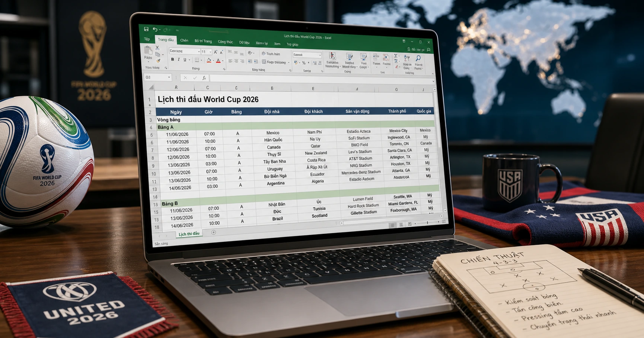Open the Sort and Filter icon
The height and width of the screenshot is (338, 644).
tap(407, 59)
